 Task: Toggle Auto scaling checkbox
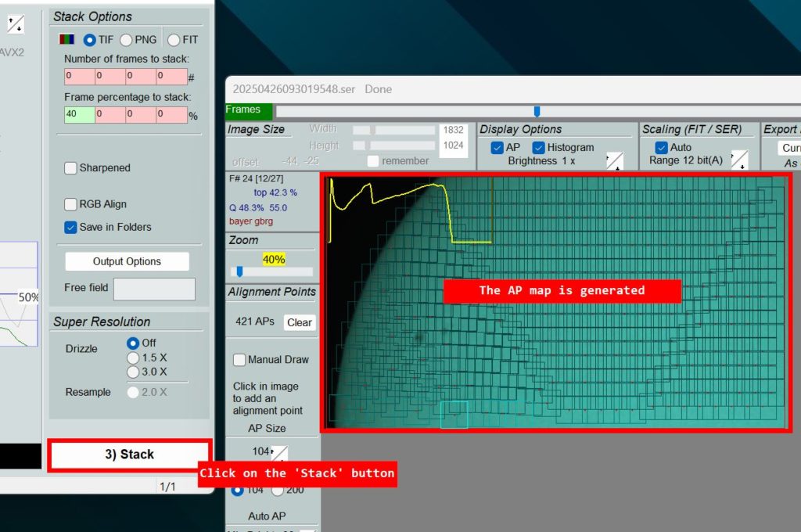coord(661,148)
